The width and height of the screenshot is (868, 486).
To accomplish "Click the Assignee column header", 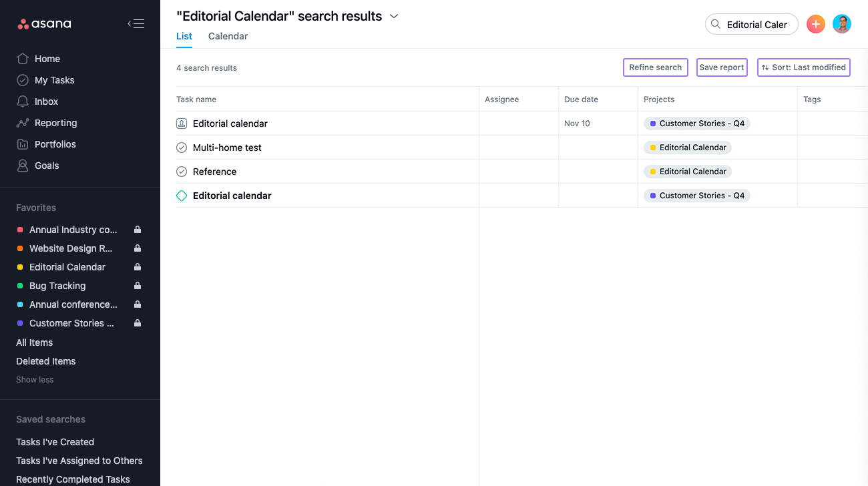I will (x=501, y=99).
